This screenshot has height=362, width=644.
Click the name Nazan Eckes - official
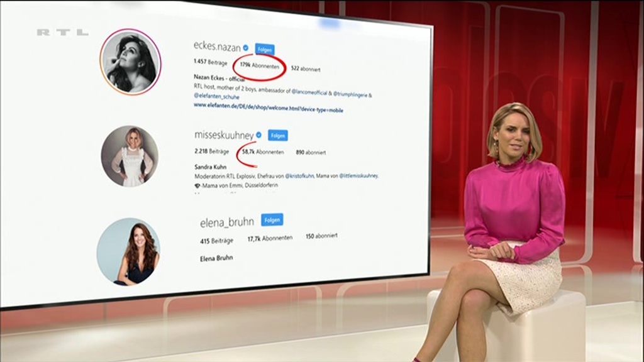[x=219, y=78]
